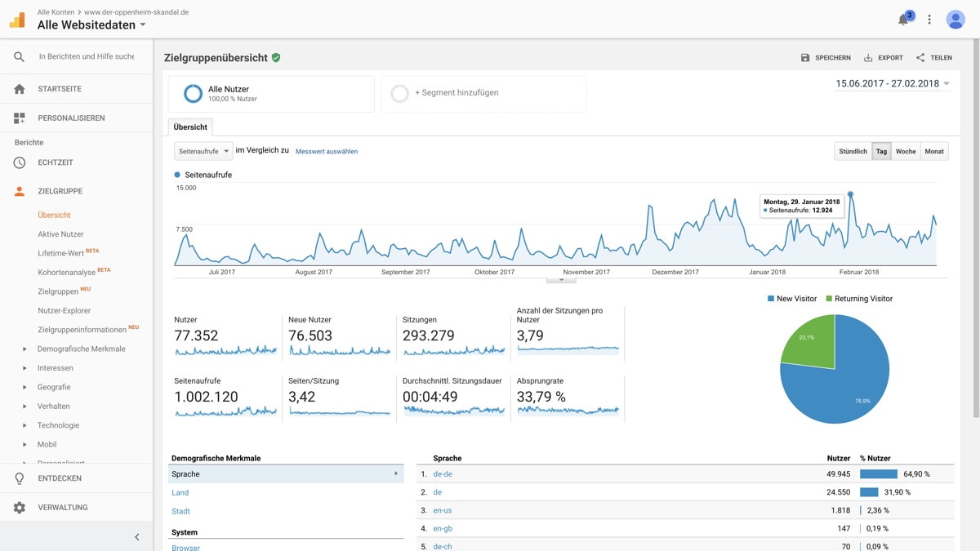This screenshot has width=980, height=551.
Task: Open Aktive Nutzer report
Action: pos(60,234)
